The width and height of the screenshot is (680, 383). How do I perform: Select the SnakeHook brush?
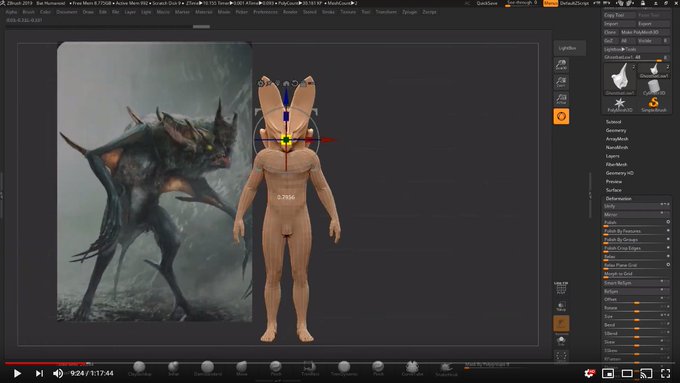pyautogui.click(x=446, y=368)
